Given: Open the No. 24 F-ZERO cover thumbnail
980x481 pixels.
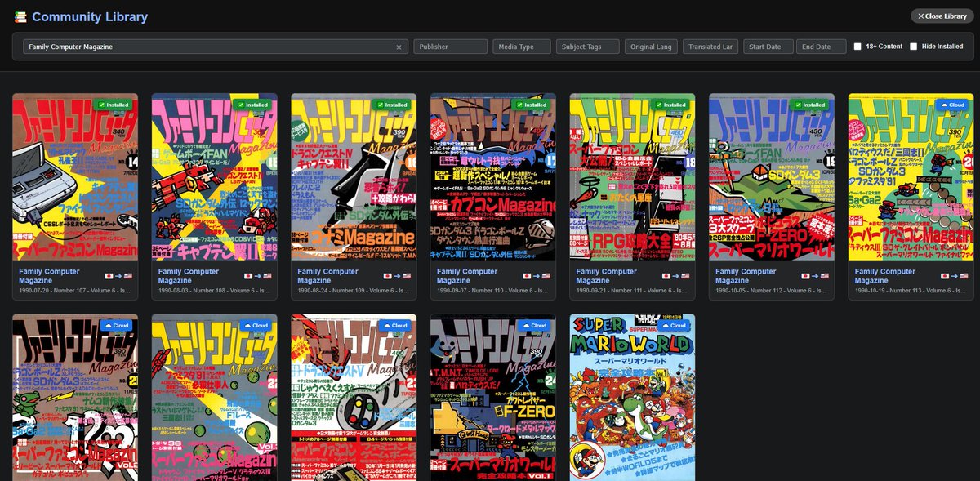Looking at the screenshot, I should [x=493, y=397].
